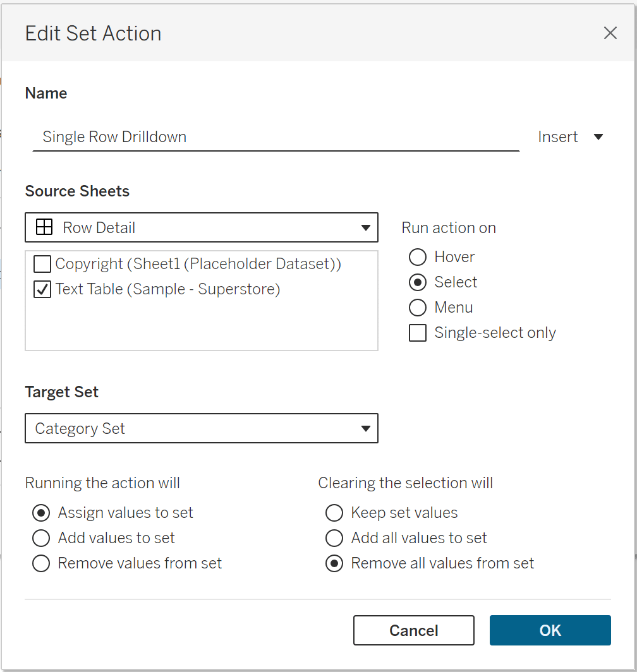
Task: Choose Remove all values from set
Action: 334,563
